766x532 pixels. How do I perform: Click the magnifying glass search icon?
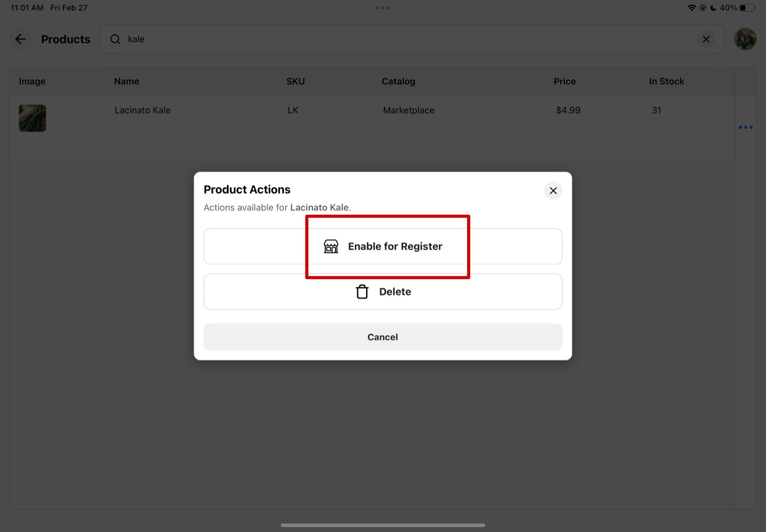click(x=115, y=39)
